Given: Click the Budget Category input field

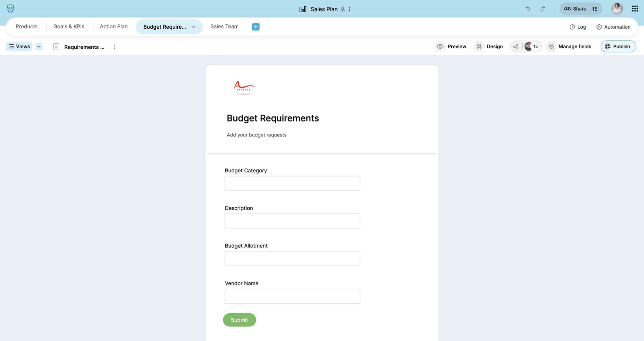Looking at the screenshot, I should pyautogui.click(x=292, y=183).
